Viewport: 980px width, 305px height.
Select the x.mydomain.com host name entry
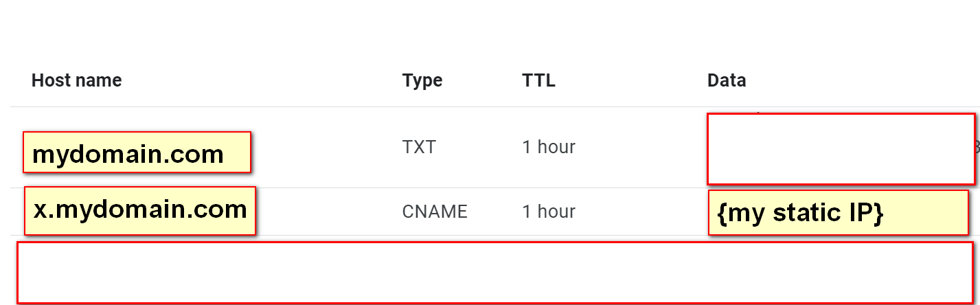pyautogui.click(x=140, y=210)
